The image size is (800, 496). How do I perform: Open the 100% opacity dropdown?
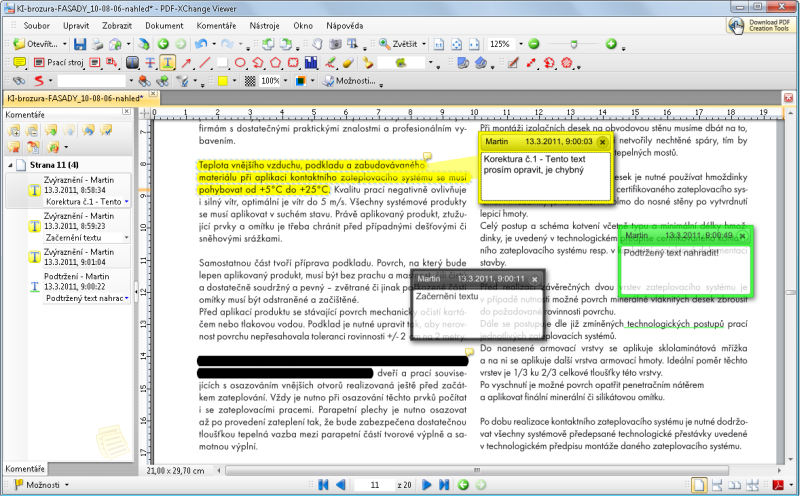point(285,81)
